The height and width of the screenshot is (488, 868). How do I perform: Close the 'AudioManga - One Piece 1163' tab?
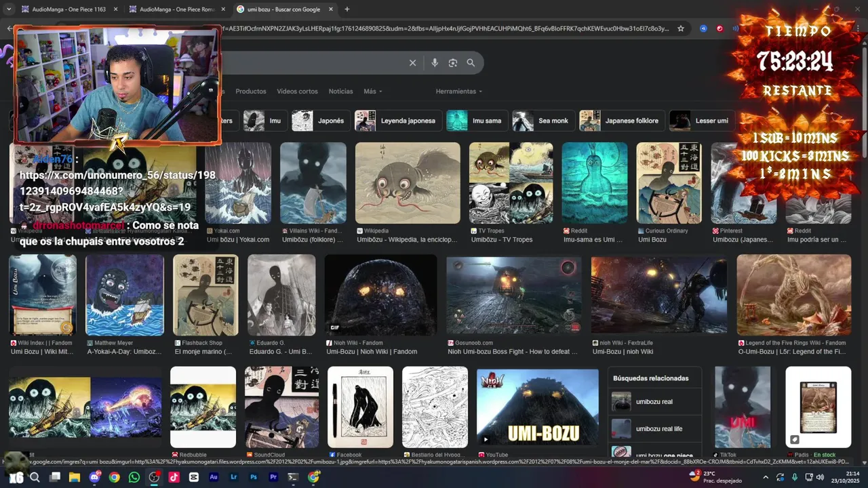pyautogui.click(x=115, y=9)
